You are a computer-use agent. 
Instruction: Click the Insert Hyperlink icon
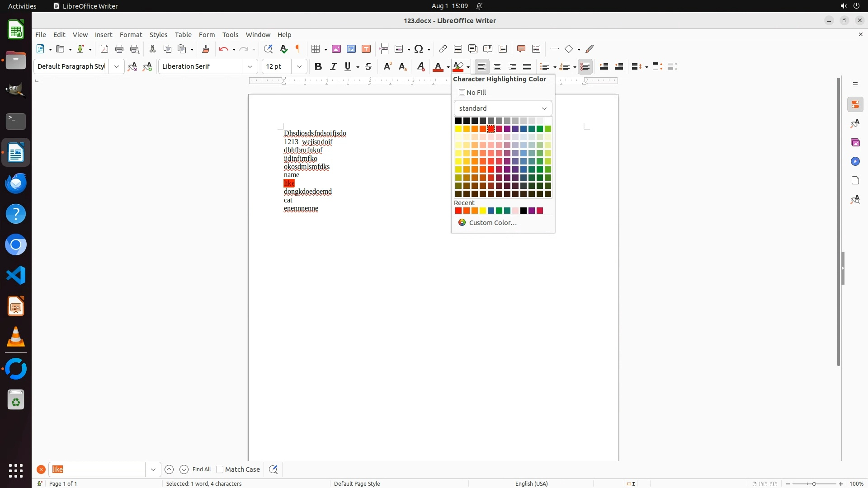click(443, 49)
